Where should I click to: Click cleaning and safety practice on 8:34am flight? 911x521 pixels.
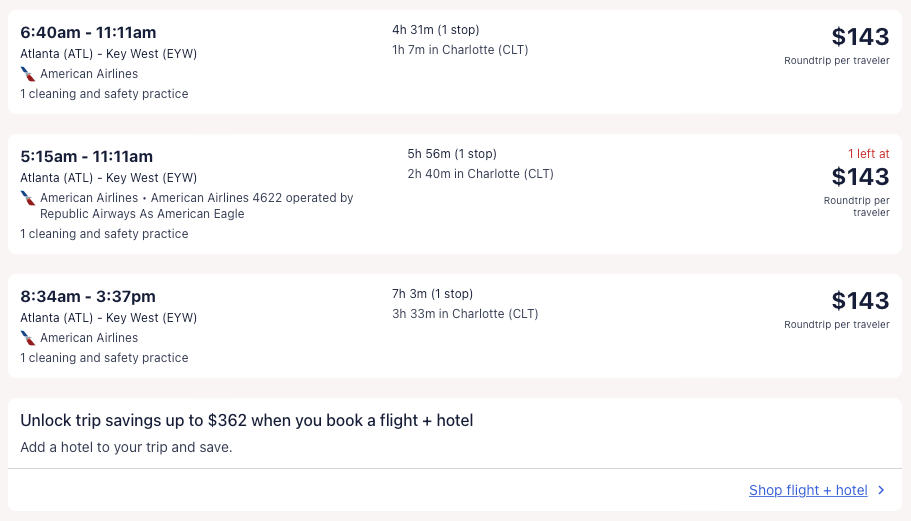point(104,358)
